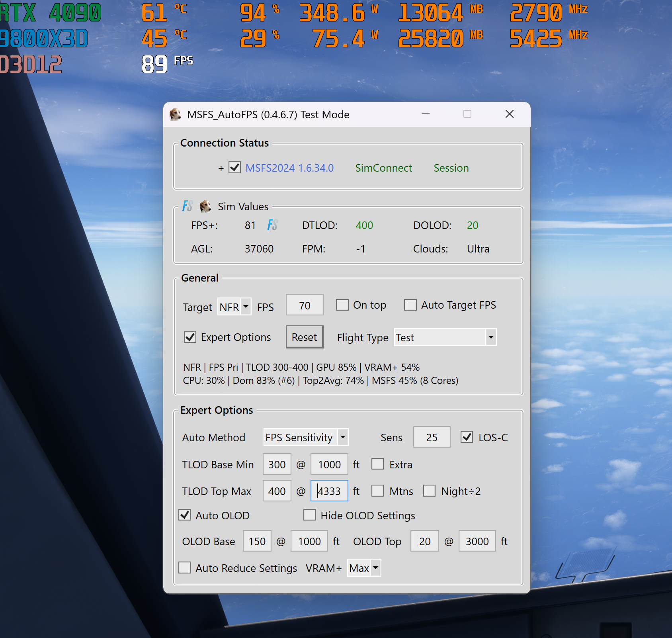Click the TLOD Base Min value field 300
The width and height of the screenshot is (672, 638).
(x=277, y=464)
